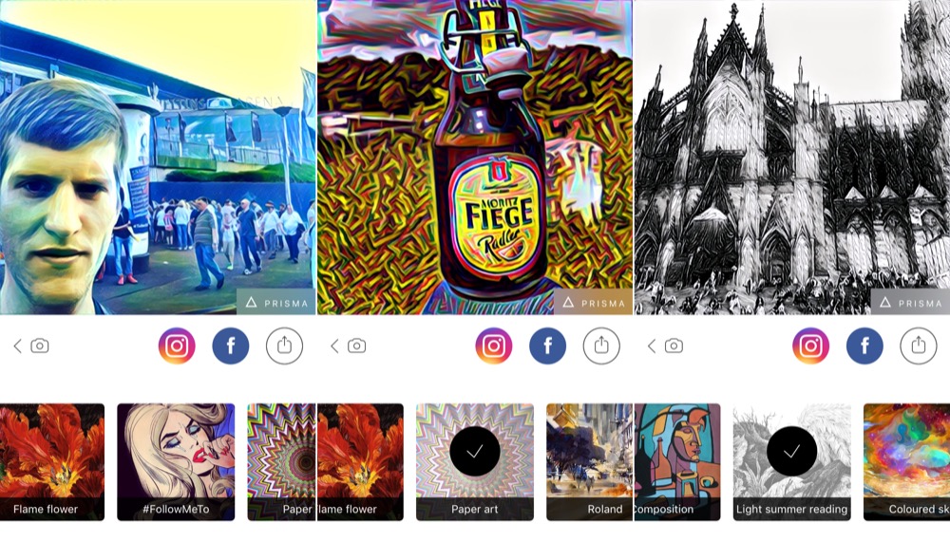This screenshot has width=950, height=560.
Task: Tap back chevron below cathedral sketch
Action: (x=652, y=345)
